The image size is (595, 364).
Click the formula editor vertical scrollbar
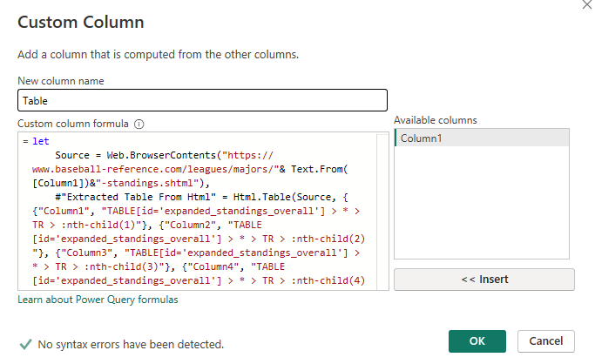pyautogui.click(x=382, y=209)
